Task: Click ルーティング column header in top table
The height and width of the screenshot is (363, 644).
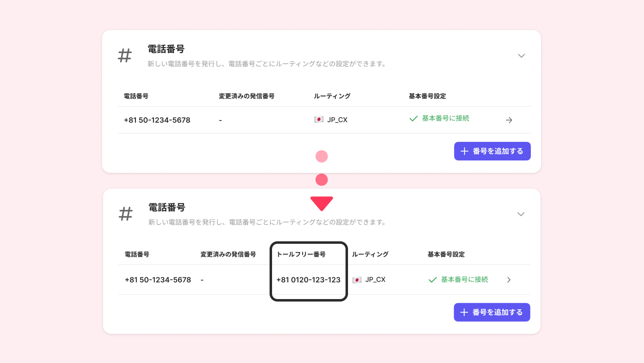Action: pos(332,96)
